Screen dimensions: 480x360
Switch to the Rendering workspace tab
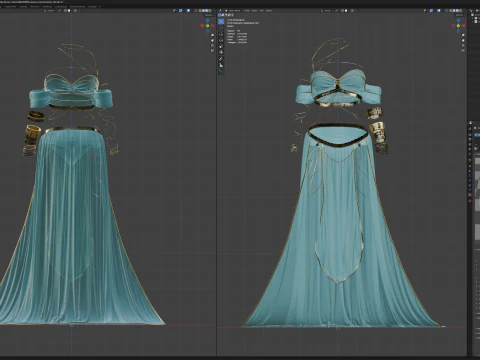point(47,6)
